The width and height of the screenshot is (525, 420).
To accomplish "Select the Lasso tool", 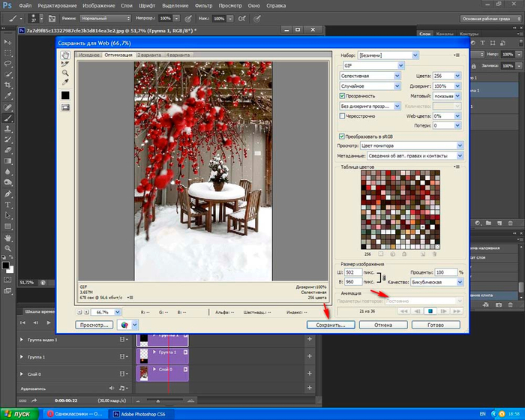I will pyautogui.click(x=7, y=64).
